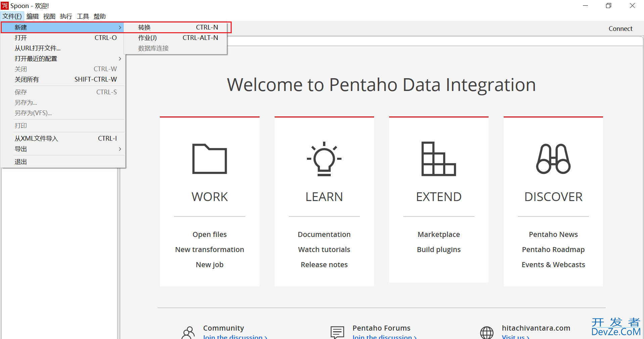This screenshot has width=644, height=339.
Task: Click the disabled 保存 menu entry
Action: tap(63, 92)
